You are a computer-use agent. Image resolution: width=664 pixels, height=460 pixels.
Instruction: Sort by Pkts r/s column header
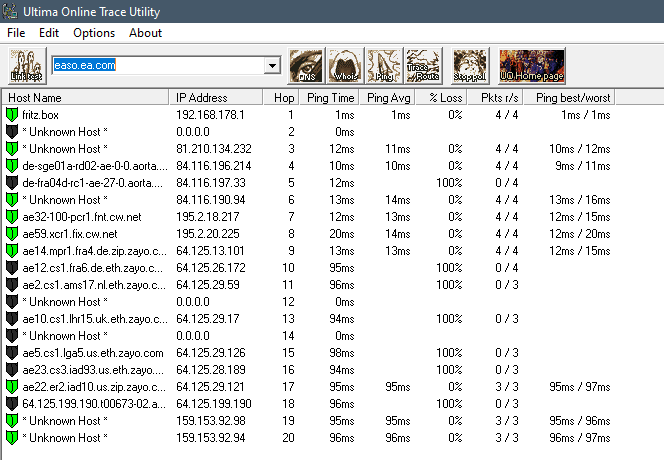pyautogui.click(x=495, y=98)
